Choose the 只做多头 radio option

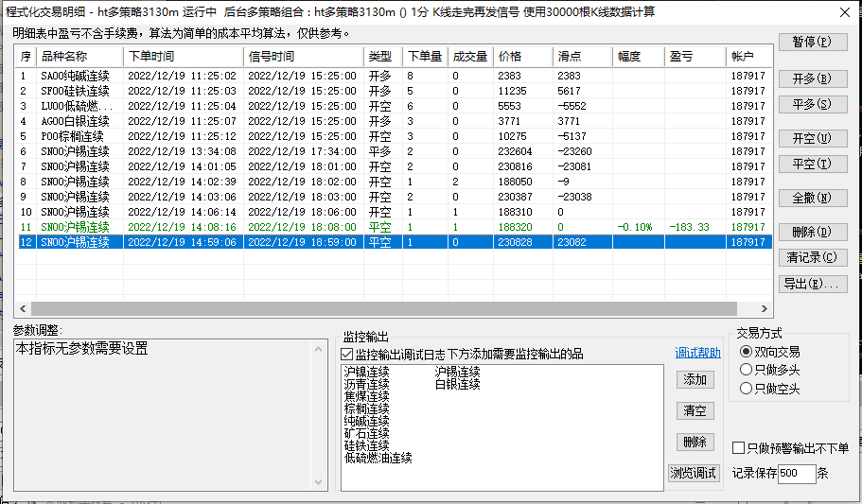click(747, 370)
